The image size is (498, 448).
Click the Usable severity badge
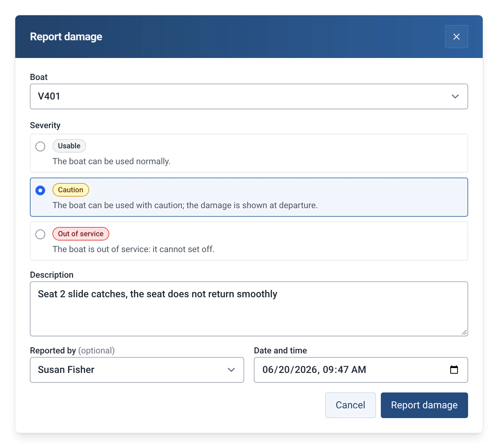(x=69, y=146)
